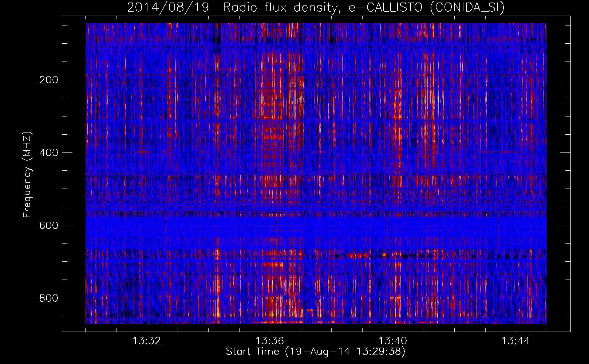This screenshot has width=589, height=364.
Task: Click the 'Start Time (19-Aug-14 13:29:38)' axis label
Action: click(x=316, y=352)
